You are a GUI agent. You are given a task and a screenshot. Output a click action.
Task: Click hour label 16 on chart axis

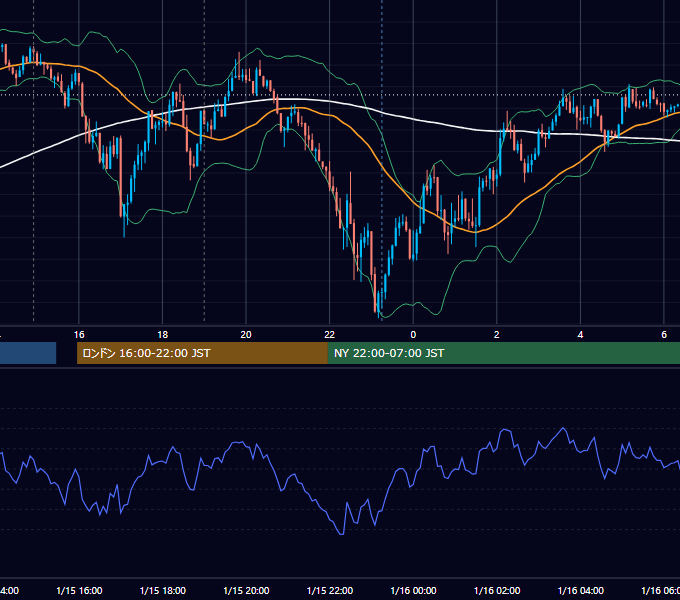[x=79, y=334]
